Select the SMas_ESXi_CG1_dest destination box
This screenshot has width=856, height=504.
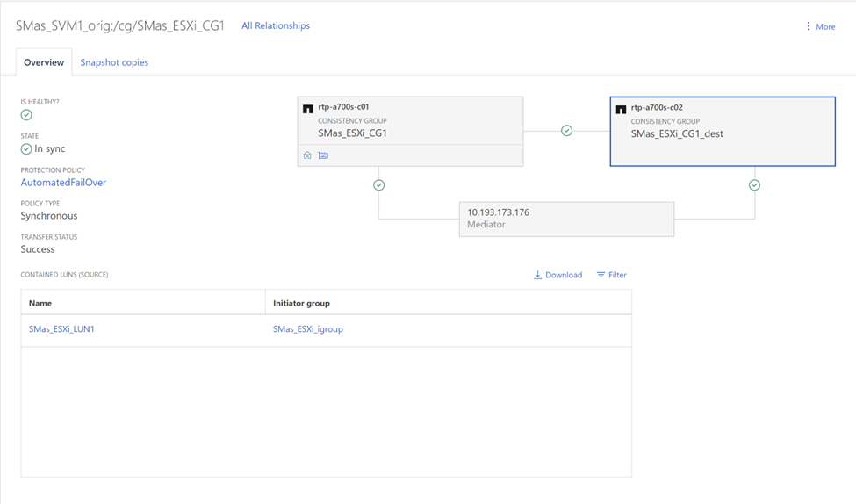coord(722,132)
